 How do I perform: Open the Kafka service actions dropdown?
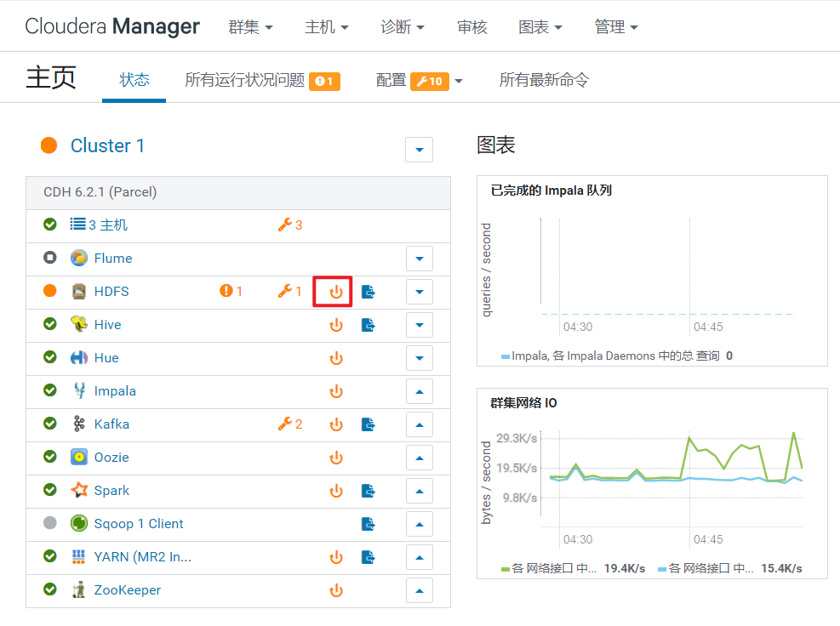point(420,424)
